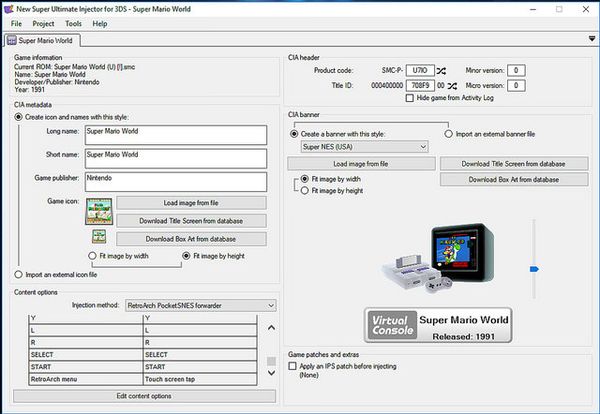The width and height of the screenshot is (600, 414).
Task: Click the SNES console banner preview image
Action: click(x=438, y=259)
